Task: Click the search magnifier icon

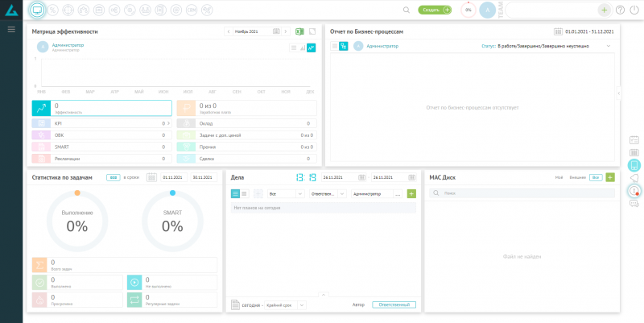Action: pos(406,10)
